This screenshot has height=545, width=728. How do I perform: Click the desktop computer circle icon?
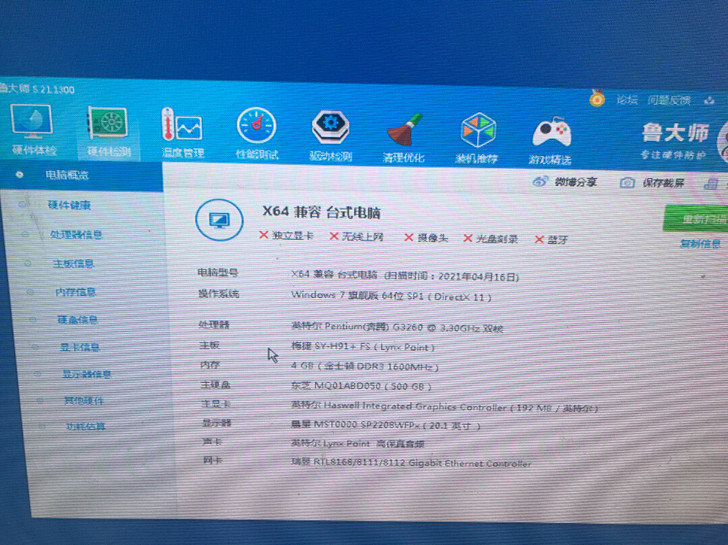pos(219,220)
